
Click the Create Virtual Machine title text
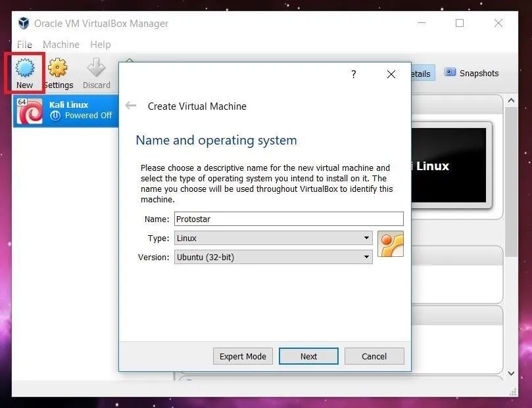(x=197, y=106)
